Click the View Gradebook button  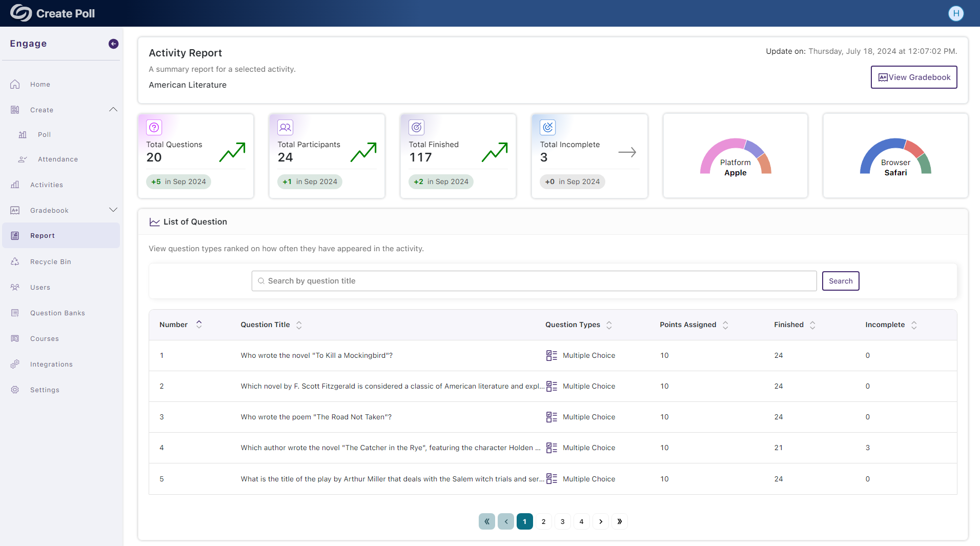point(913,77)
